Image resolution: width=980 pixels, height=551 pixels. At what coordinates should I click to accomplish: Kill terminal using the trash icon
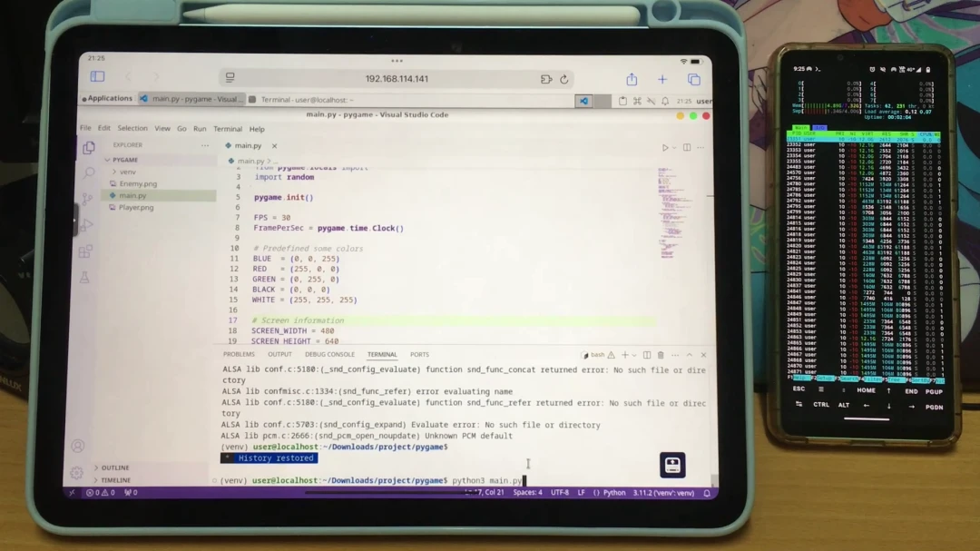(x=661, y=355)
